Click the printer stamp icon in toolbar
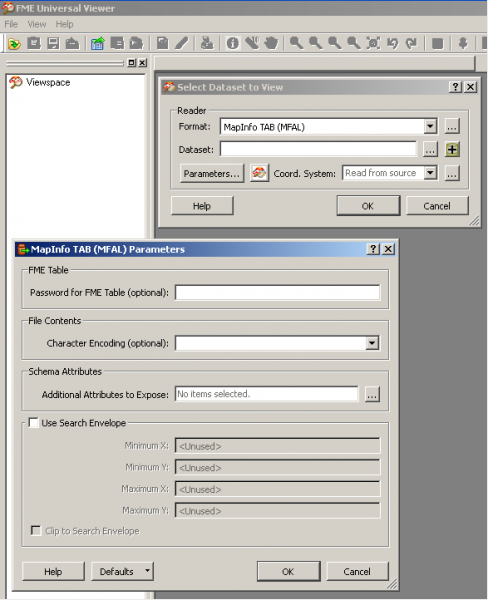The width and height of the screenshot is (488, 600). pyautogui.click(x=207, y=43)
